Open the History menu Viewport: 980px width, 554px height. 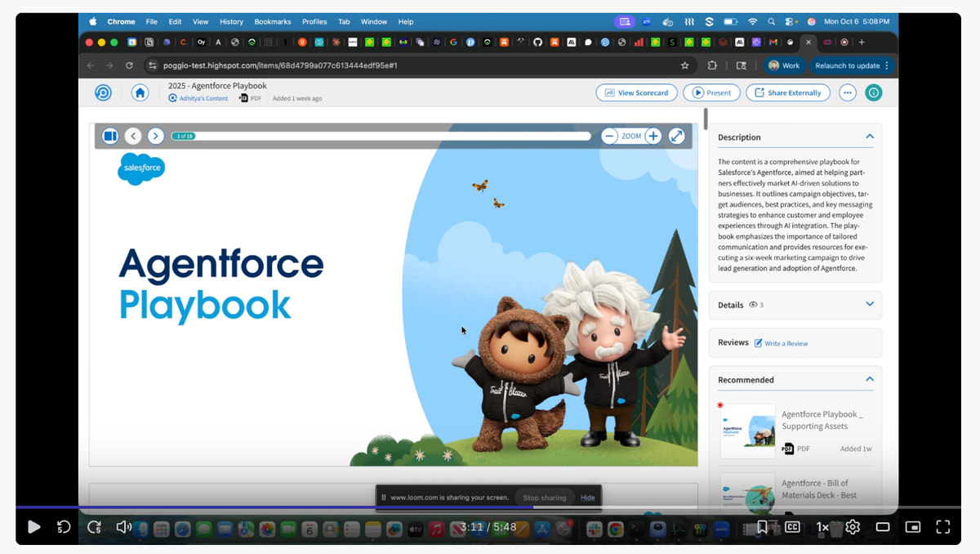(231, 22)
